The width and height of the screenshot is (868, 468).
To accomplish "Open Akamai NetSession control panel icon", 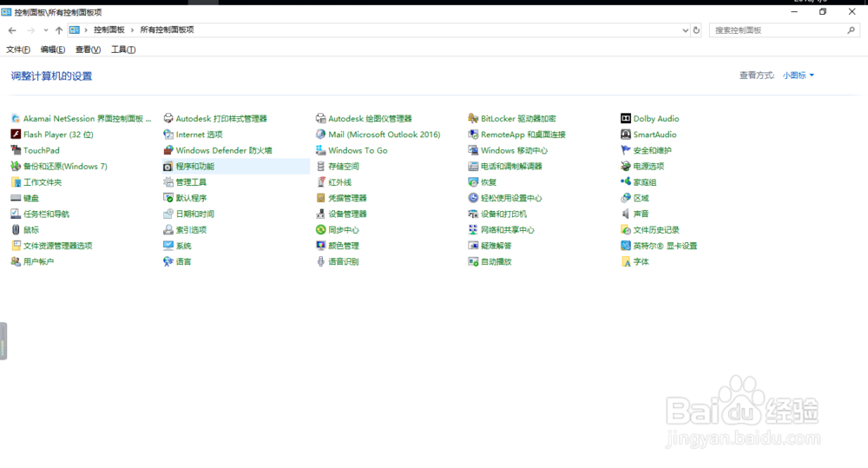I will [x=16, y=119].
